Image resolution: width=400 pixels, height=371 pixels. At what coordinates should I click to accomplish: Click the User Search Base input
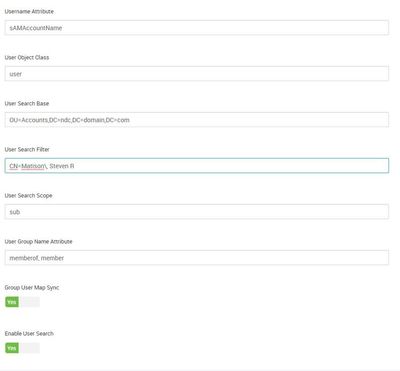197,120
